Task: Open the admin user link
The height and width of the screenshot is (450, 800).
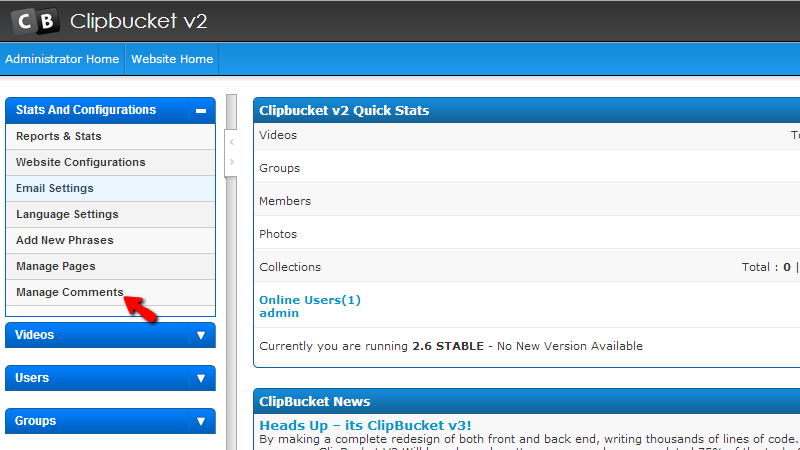Action: click(x=279, y=313)
